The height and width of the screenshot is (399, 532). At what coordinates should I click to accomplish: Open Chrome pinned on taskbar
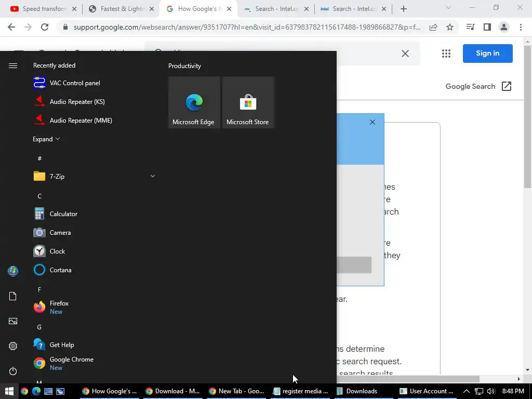tap(24, 391)
